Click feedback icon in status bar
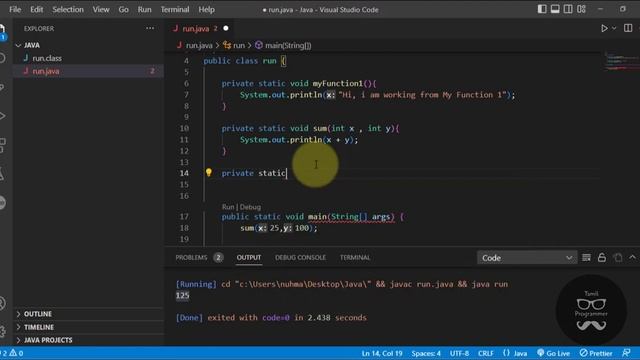This screenshot has height=360, width=640. [626, 353]
